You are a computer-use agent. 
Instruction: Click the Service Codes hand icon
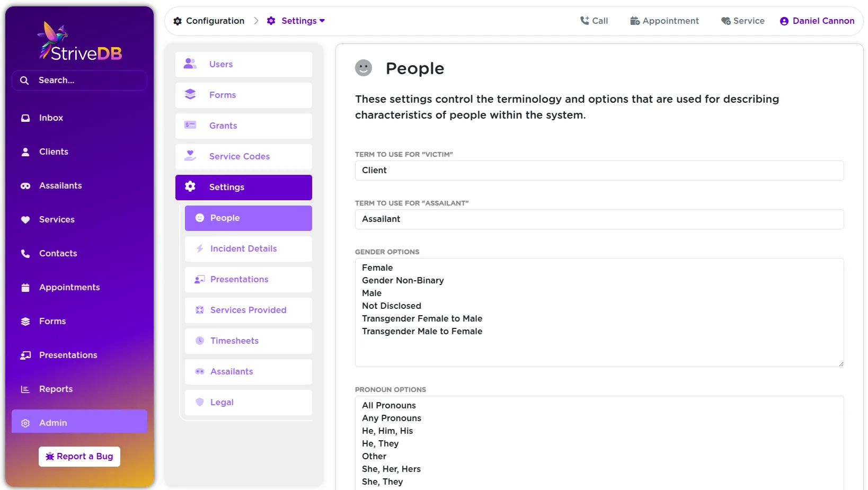pos(190,155)
